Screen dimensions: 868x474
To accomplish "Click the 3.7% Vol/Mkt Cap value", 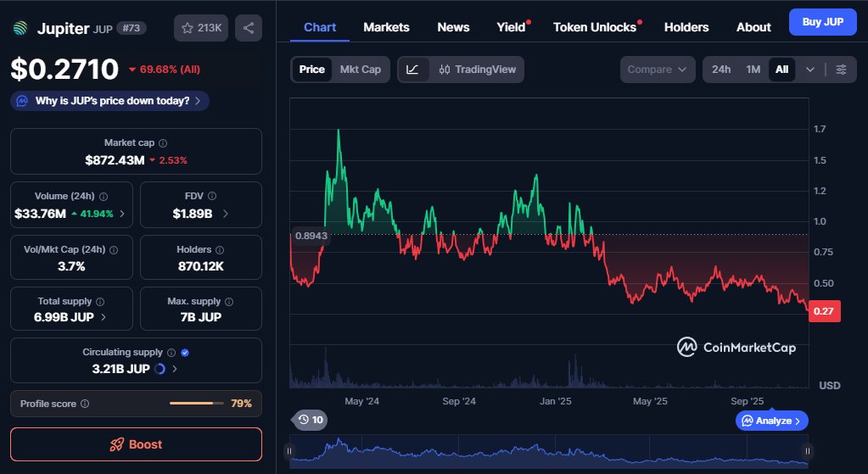I will click(x=71, y=266).
